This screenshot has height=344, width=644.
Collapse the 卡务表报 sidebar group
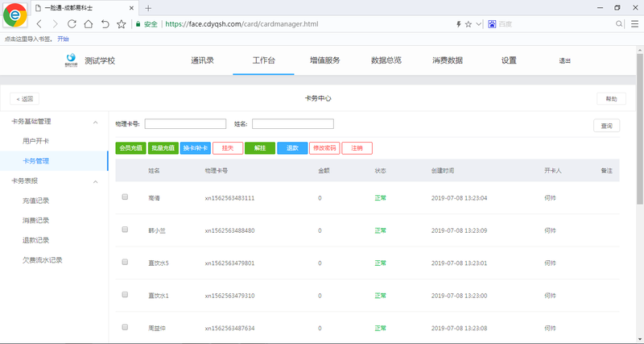click(96, 181)
